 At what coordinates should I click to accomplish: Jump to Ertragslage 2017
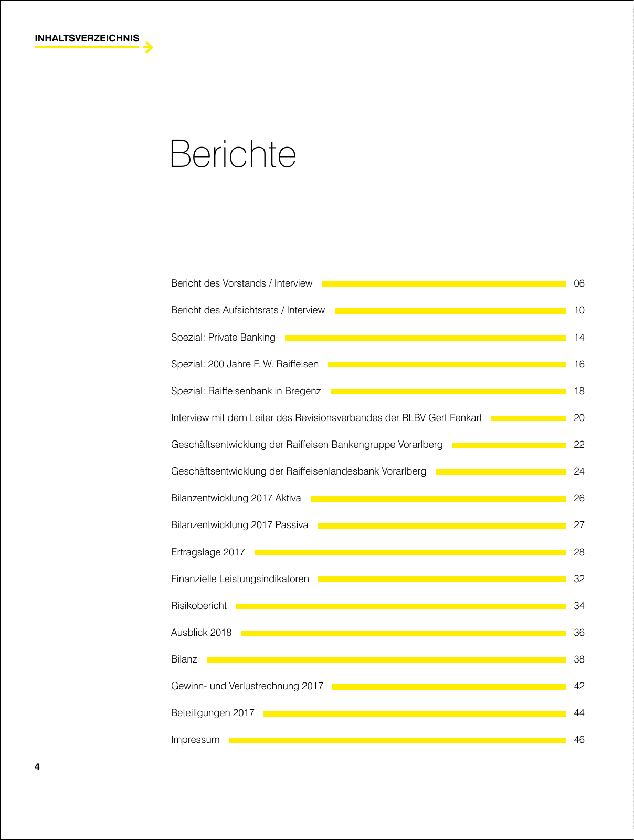208,552
